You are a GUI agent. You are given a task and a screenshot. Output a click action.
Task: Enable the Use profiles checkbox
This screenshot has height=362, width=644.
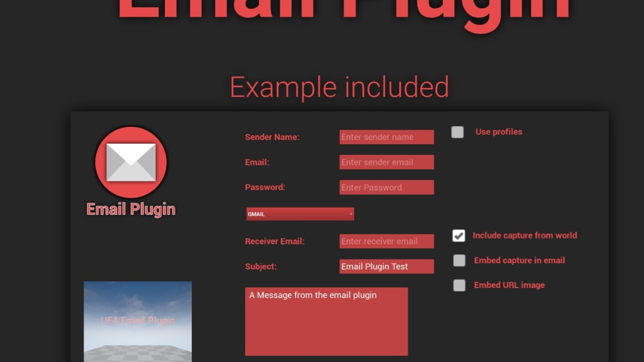point(457,132)
